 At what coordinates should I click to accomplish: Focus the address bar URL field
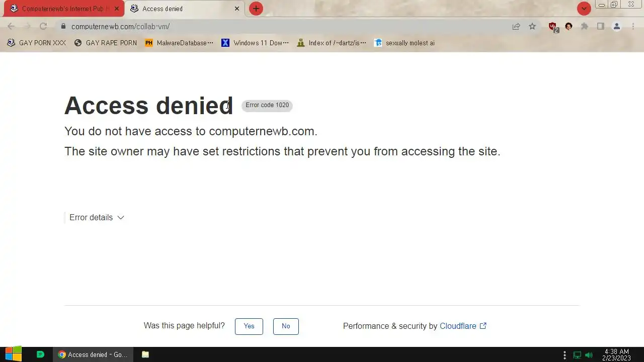click(x=287, y=26)
